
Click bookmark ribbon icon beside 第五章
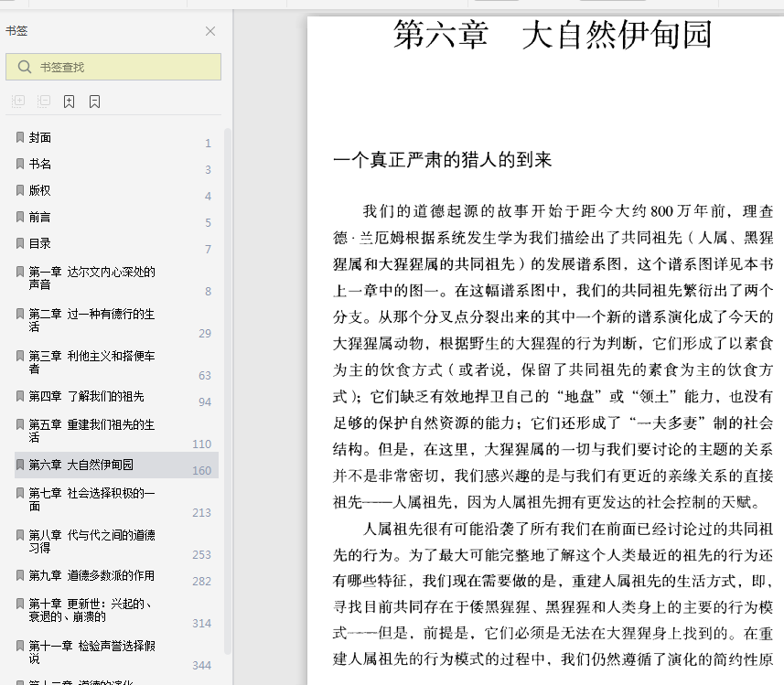(x=20, y=424)
